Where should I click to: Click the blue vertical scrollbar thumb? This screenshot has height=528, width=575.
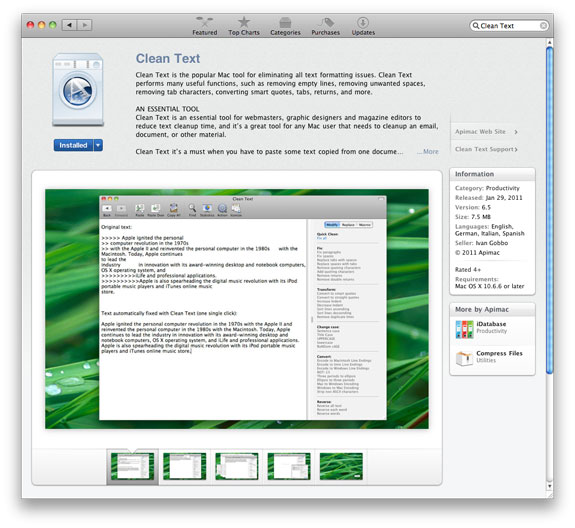tap(549, 210)
